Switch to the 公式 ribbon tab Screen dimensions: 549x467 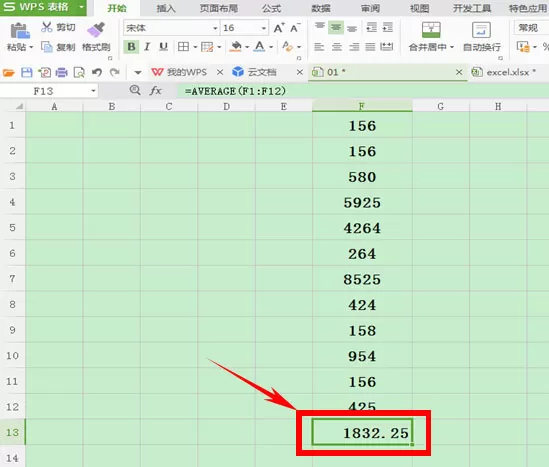tap(271, 8)
